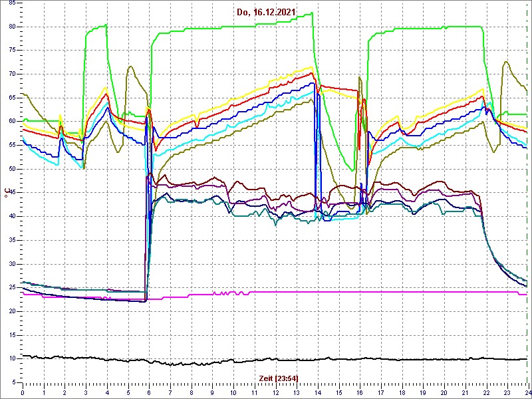Click the bright green curve's peak near 83 °C
This screenshot has width=532, height=399.
coord(311,13)
